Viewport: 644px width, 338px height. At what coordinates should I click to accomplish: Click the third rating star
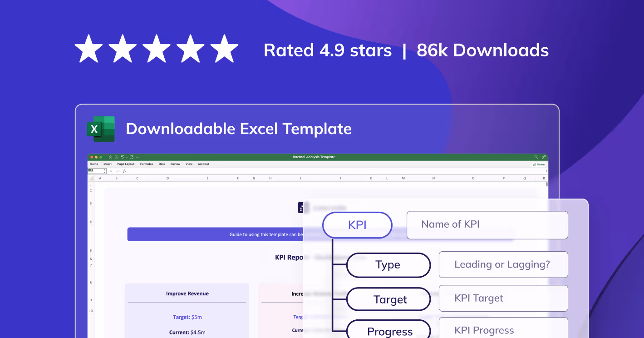point(157,48)
